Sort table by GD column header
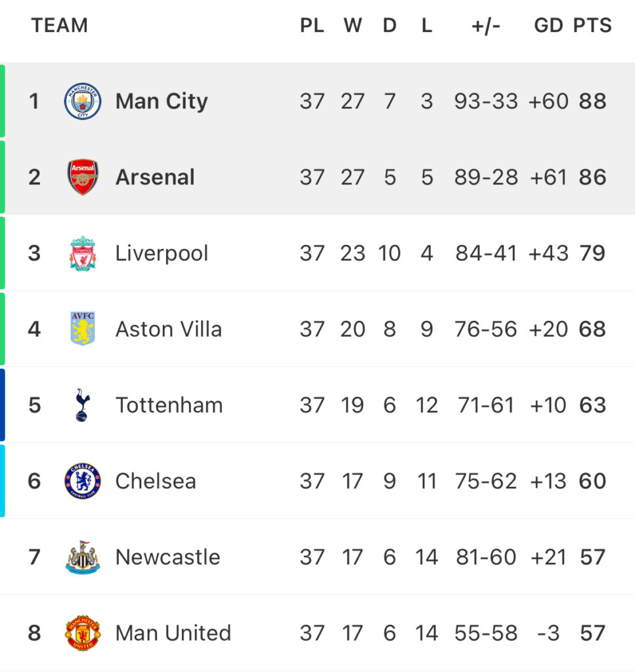The width and height of the screenshot is (635, 672). 548,26
